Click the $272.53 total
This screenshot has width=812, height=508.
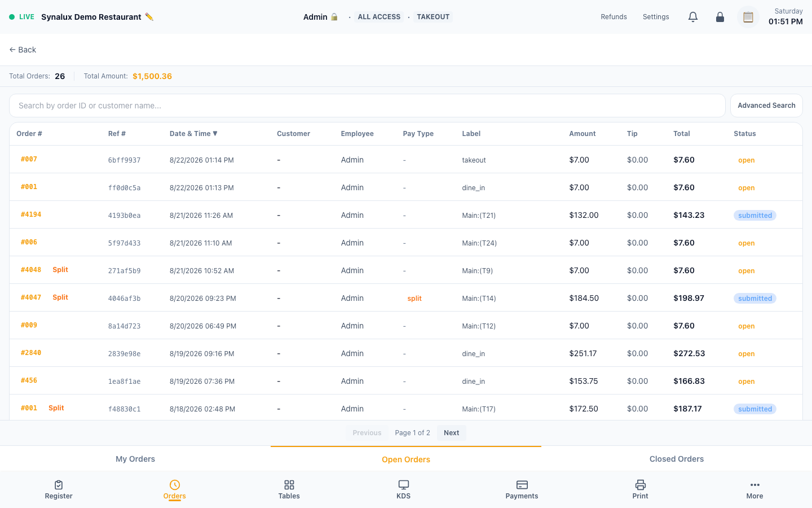tap(689, 353)
